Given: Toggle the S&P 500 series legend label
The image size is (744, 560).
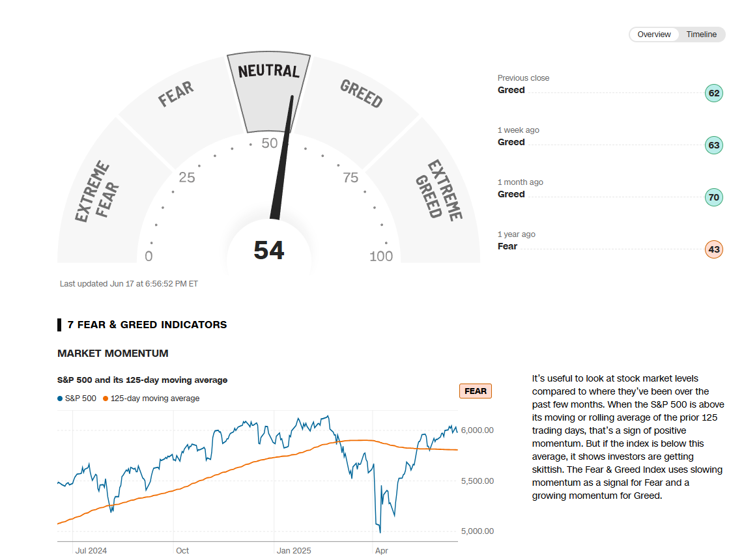Looking at the screenshot, I should [80, 399].
